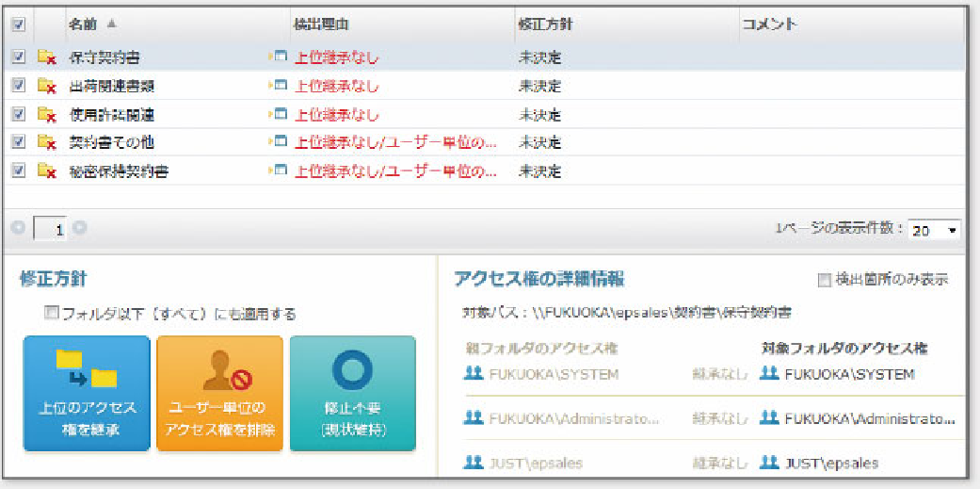Click folder icon of 出荷関連書類 row
This screenshot has width=980, height=489.
click(47, 86)
